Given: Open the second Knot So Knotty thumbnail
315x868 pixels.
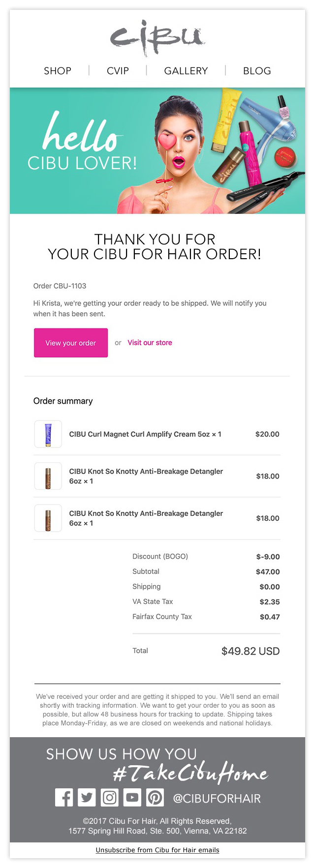Looking at the screenshot, I should click(48, 518).
